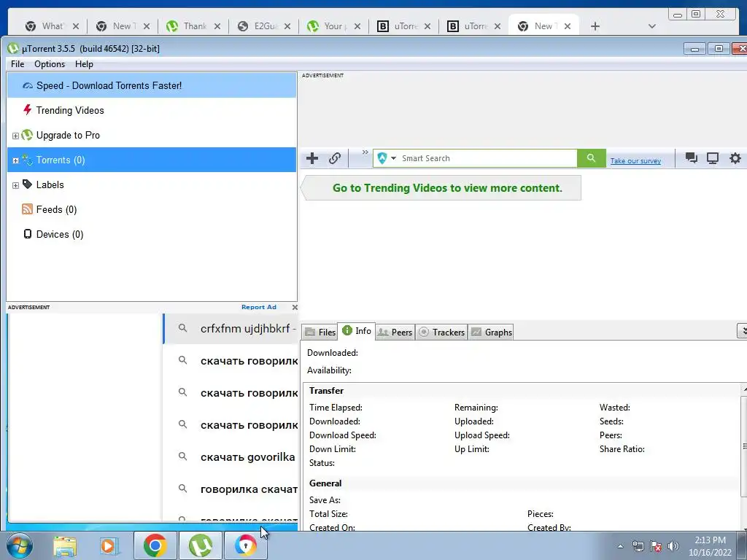
Task: Open the Windows Start menu
Action: click(19, 545)
